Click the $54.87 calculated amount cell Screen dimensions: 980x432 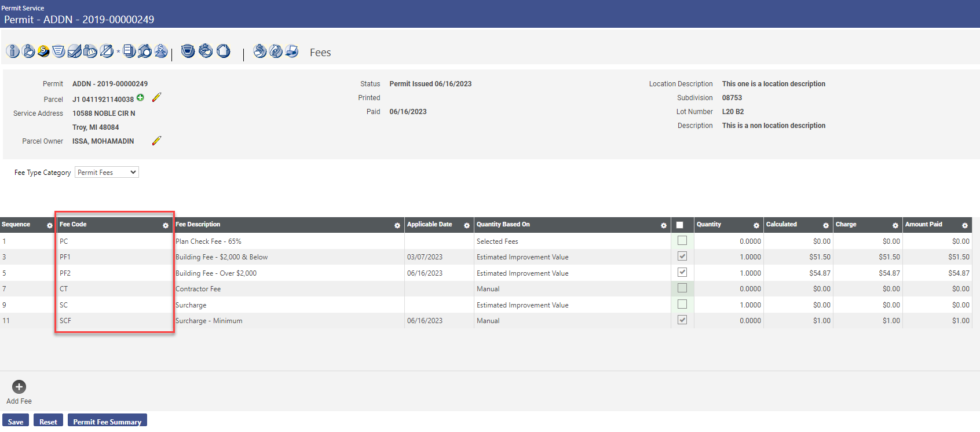click(798, 273)
